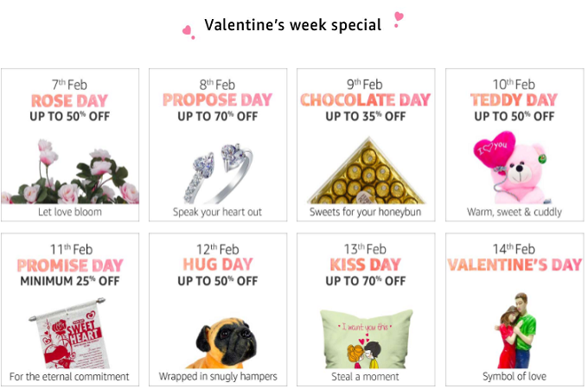This screenshot has height=389, width=588.
Task: Open the PROMISE DAY heading
Action: pos(70,265)
